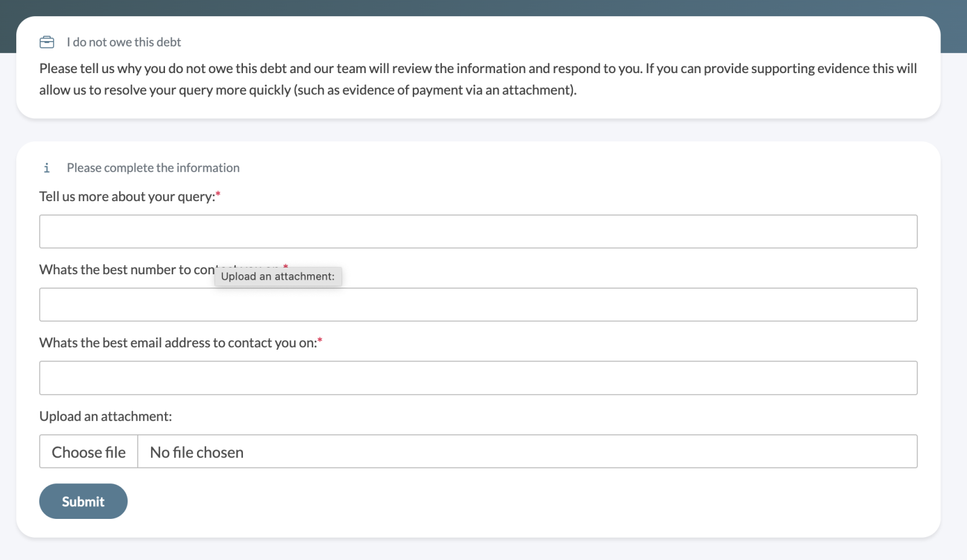This screenshot has height=560, width=967.
Task: Focus the 'Tell us more about your query' field
Action: pos(478,231)
